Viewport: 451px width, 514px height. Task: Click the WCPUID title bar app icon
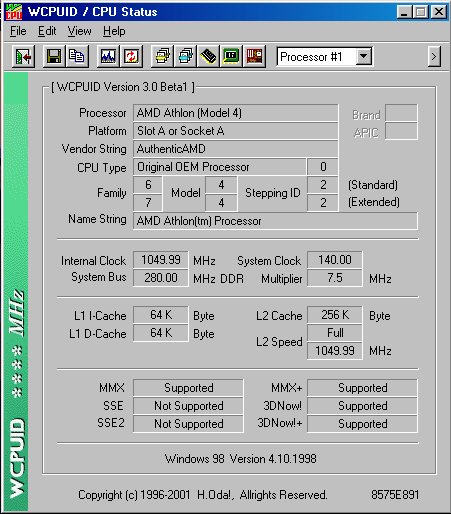14,12
